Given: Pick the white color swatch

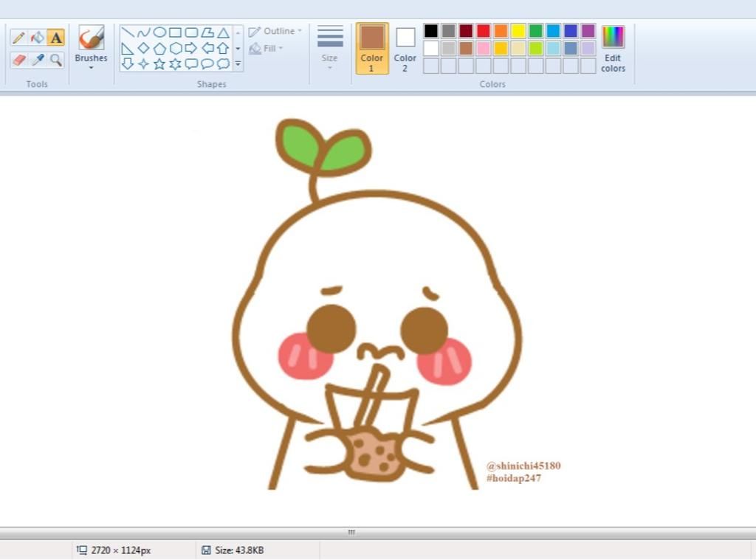Looking at the screenshot, I should (x=431, y=48).
